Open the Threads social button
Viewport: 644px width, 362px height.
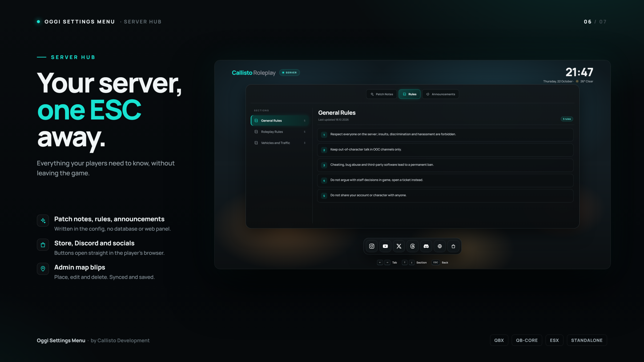(412, 246)
